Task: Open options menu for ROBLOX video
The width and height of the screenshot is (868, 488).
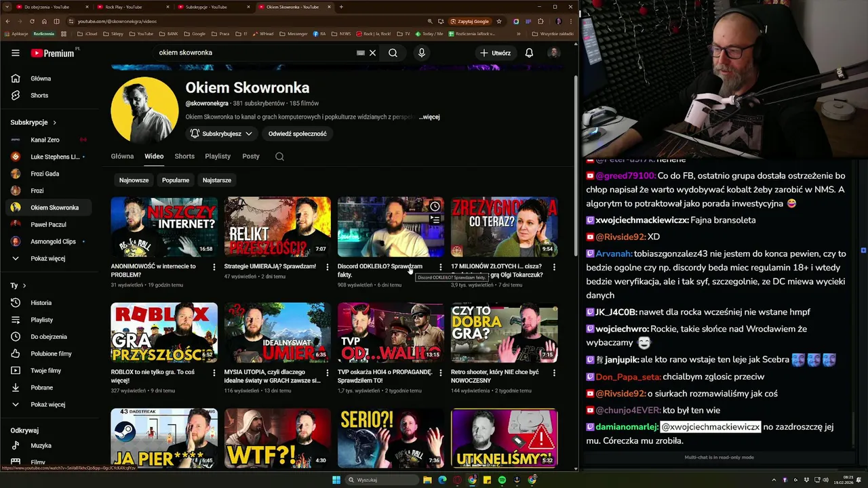Action: point(214,373)
